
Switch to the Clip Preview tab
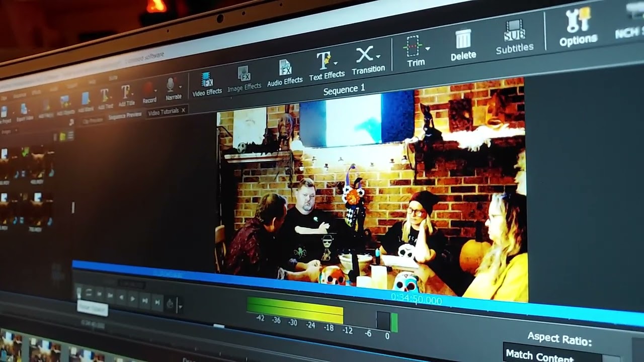point(93,120)
